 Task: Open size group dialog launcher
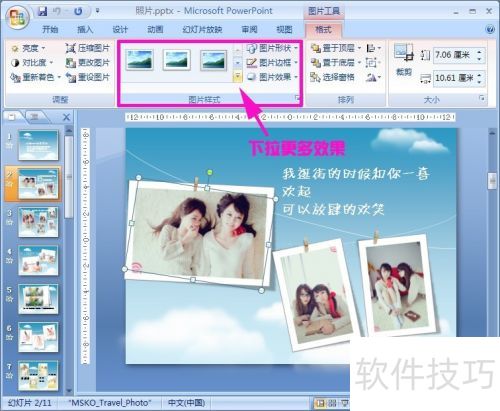point(481,98)
